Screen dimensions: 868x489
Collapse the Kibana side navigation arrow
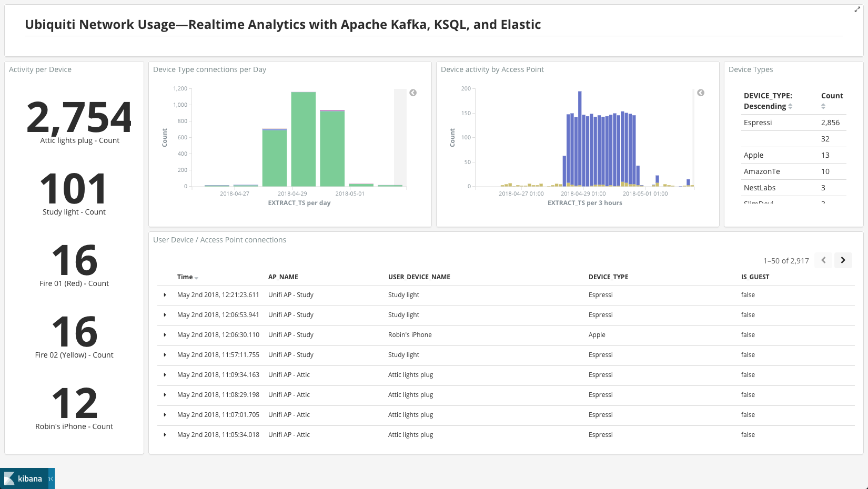(x=51, y=478)
